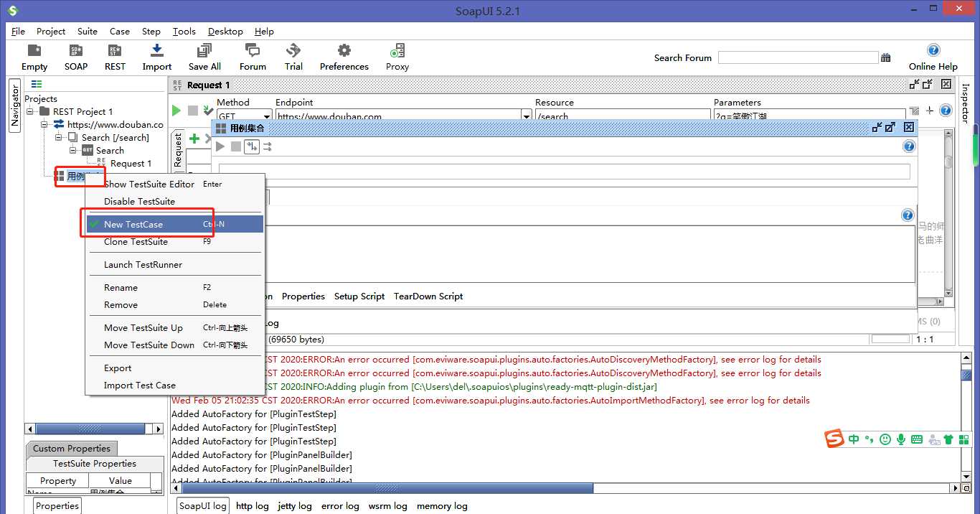The height and width of the screenshot is (514, 980).
Task: Click the navigator tree view mode icon
Action: [x=37, y=84]
